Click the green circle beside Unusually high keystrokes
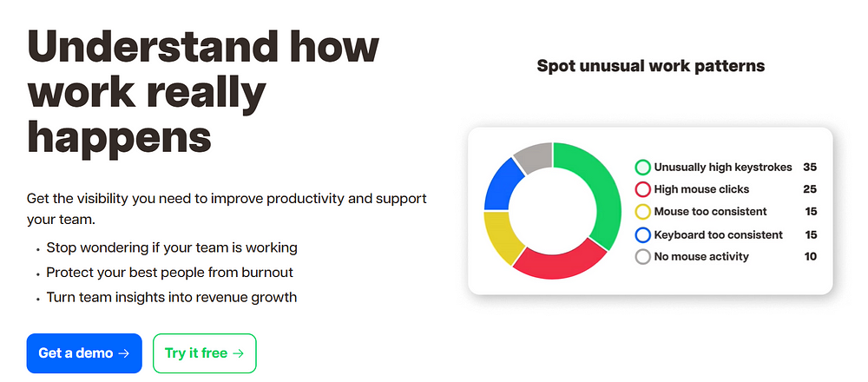 (x=642, y=168)
